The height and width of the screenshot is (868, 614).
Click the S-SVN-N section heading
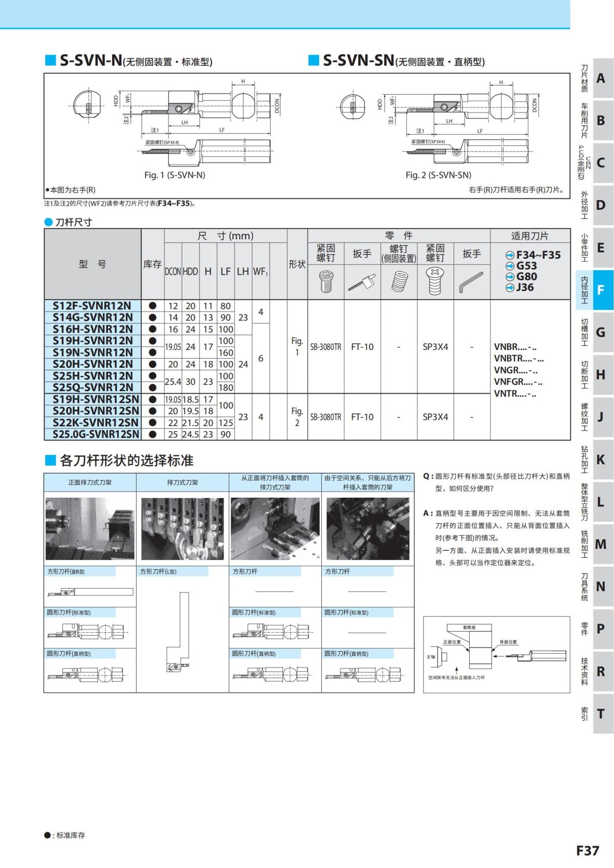(x=129, y=61)
